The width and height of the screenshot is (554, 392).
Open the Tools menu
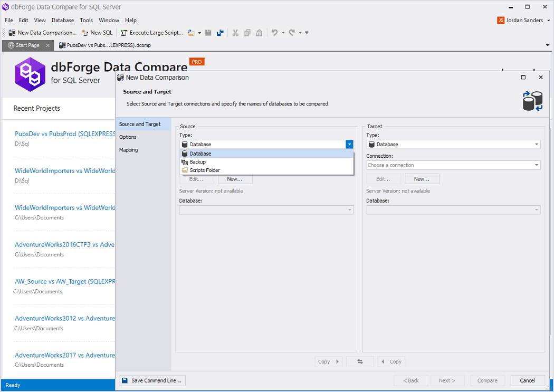point(86,20)
